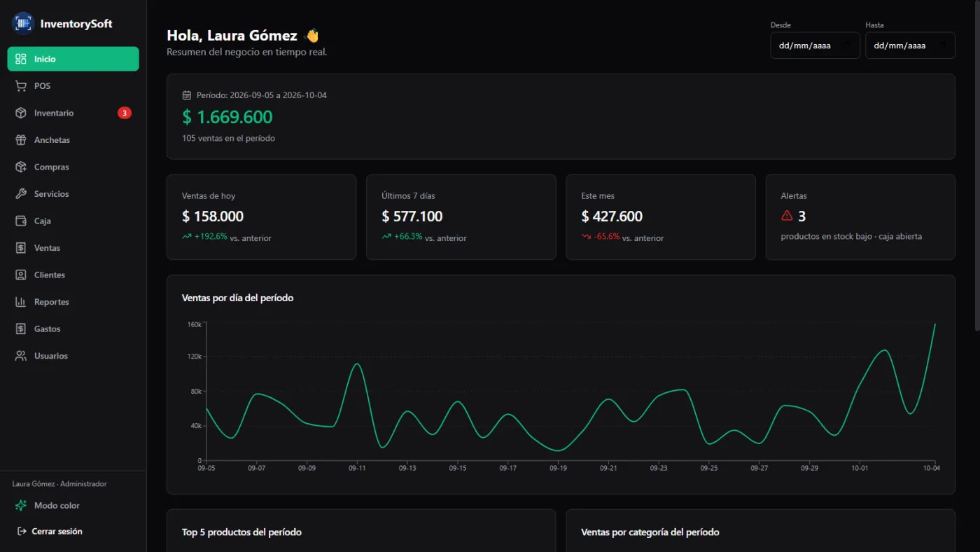The image size is (980, 552).
Task: Click the Inicio dashboard grid icon
Action: pos(21,59)
